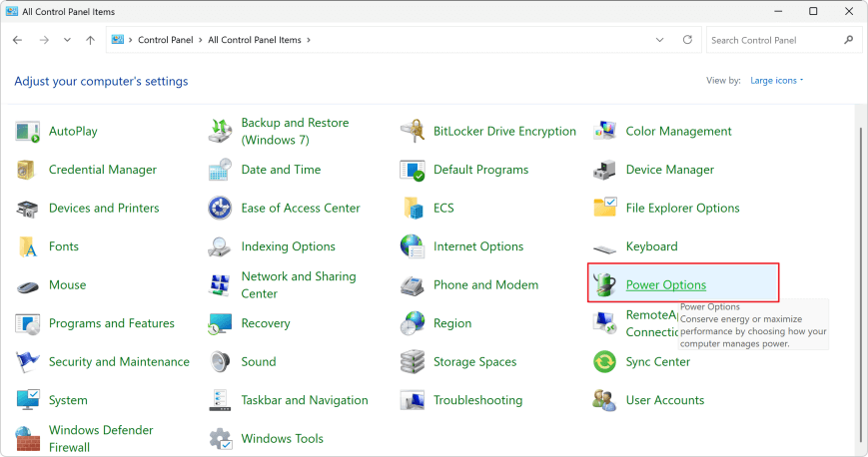Click the Mouse icon
Viewport: 868px width, 457px height.
(27, 286)
